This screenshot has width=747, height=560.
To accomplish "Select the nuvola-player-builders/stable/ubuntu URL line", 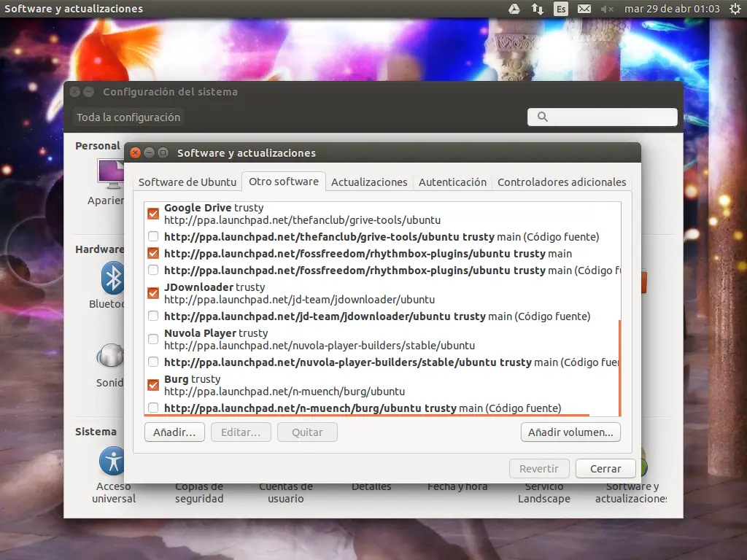I will pos(320,345).
